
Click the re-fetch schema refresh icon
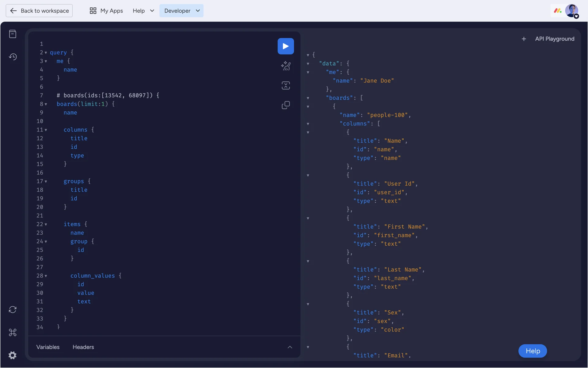point(13,309)
